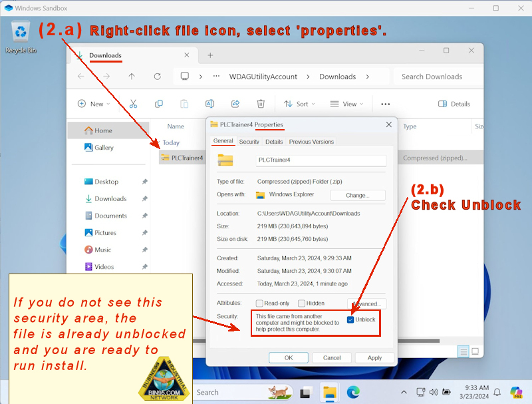Click the Share icon in toolbar

(x=235, y=104)
